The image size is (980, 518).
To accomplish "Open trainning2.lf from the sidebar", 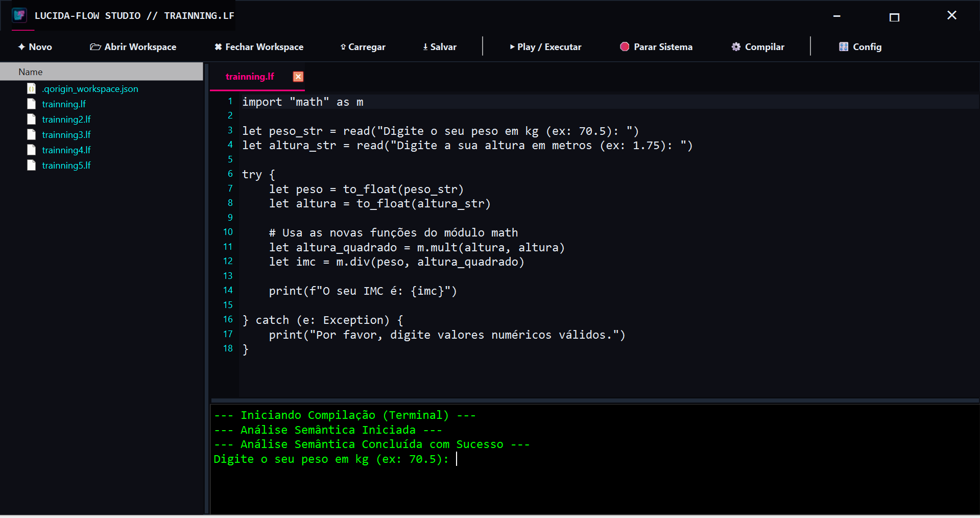I will pos(66,120).
